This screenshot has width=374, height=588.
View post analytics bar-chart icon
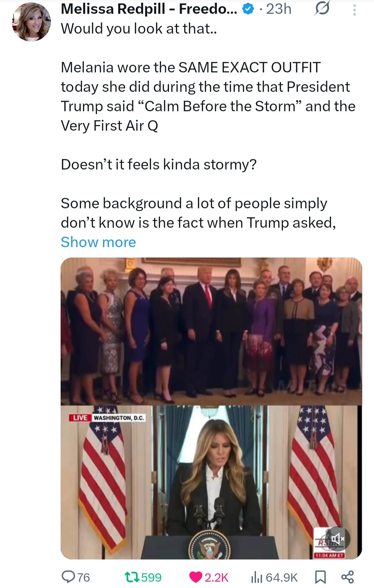coord(256,577)
